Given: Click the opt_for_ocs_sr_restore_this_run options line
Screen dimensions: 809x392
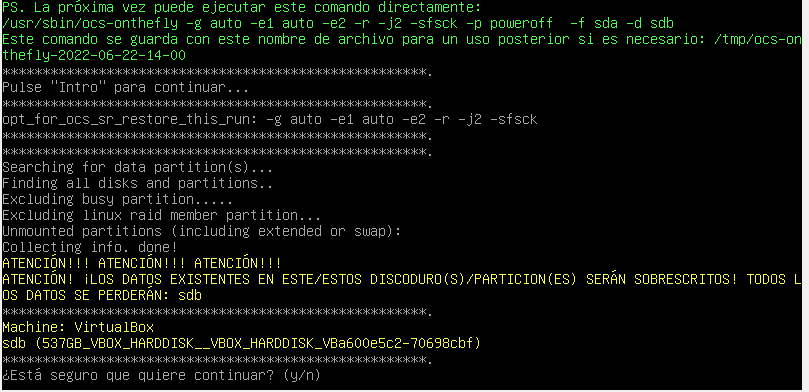Looking at the screenshot, I should [x=269, y=120].
